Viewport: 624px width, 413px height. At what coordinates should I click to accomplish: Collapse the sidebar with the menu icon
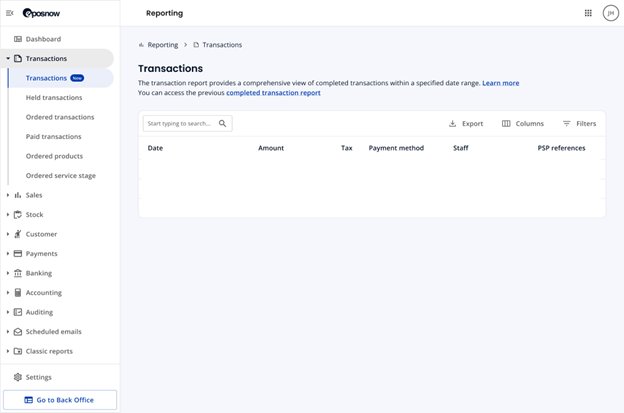[x=10, y=13]
